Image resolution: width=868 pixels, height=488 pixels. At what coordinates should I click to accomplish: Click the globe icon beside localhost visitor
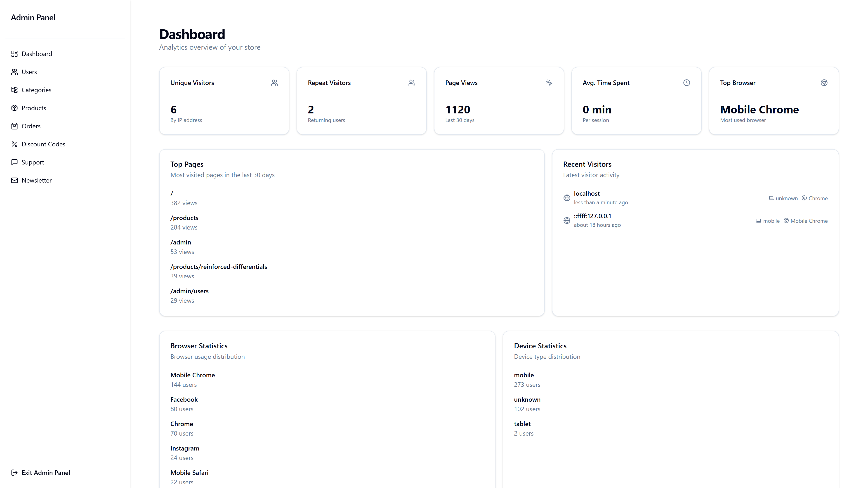click(567, 198)
